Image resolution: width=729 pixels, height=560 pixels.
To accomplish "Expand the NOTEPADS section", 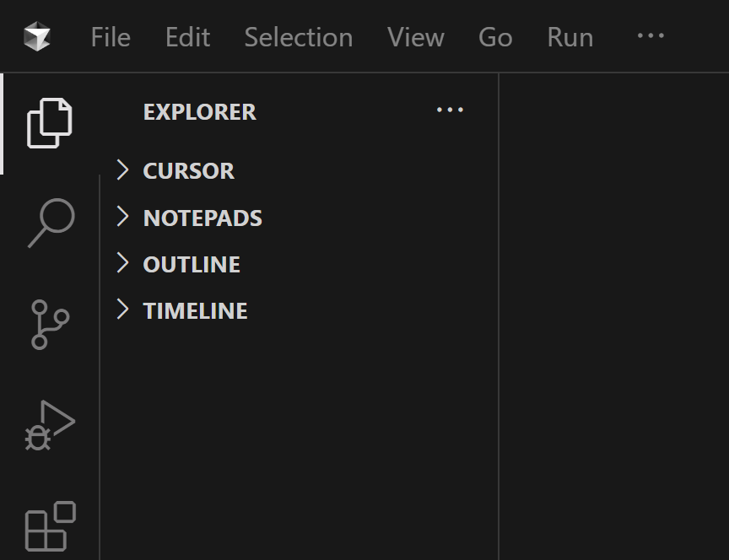I will tap(202, 218).
